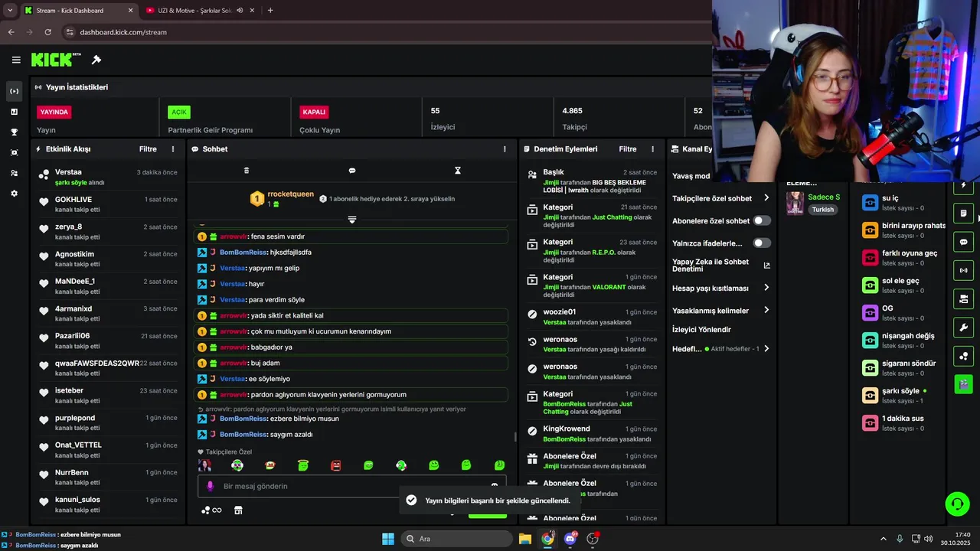Open the chat bubble icon in right strip
The image size is (980, 551).
click(964, 242)
